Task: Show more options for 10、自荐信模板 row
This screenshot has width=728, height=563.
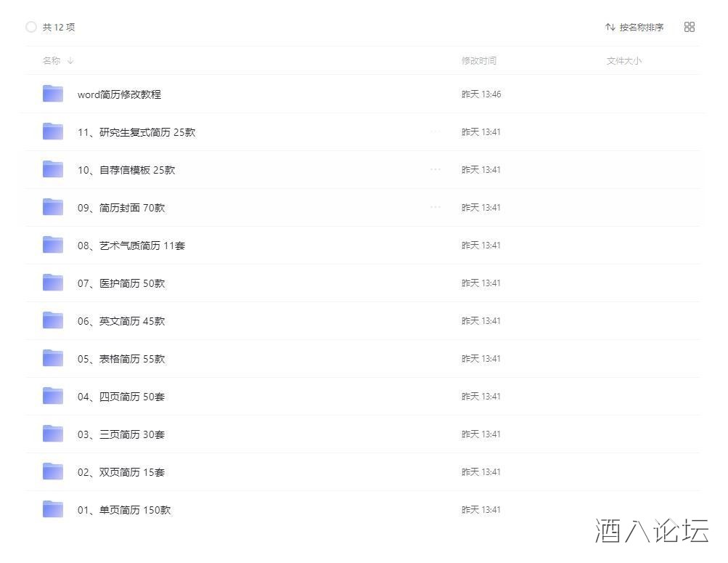Action: [x=435, y=169]
